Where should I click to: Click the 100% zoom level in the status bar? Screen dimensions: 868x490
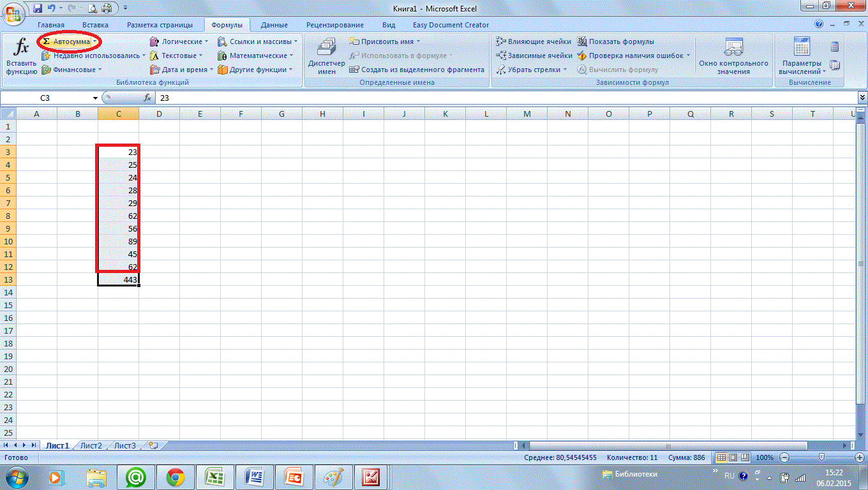764,457
